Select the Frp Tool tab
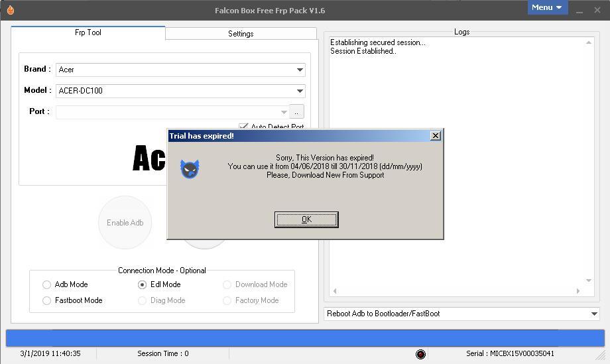 tap(88, 32)
